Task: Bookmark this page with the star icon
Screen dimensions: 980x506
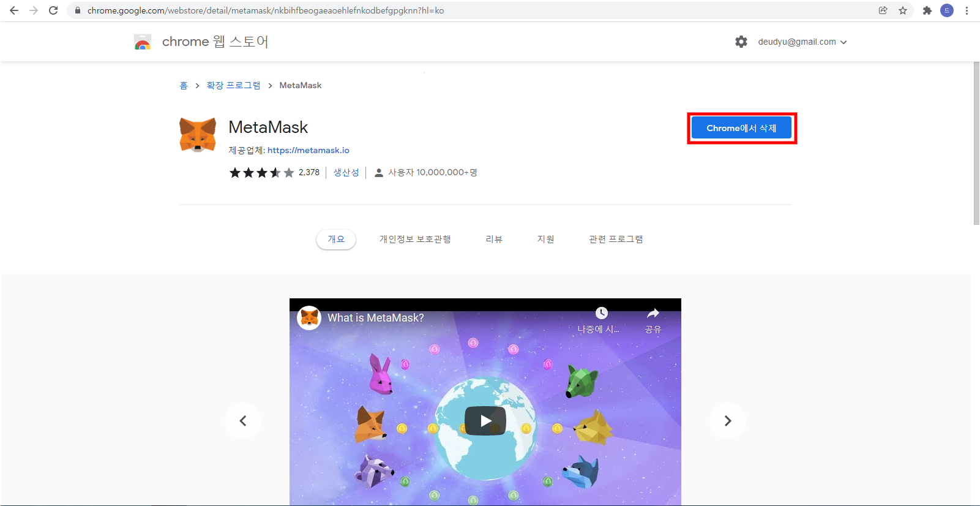Action: [x=903, y=10]
